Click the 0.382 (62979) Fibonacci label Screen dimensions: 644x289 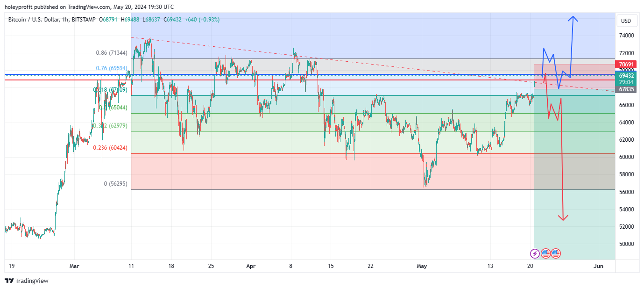110,126
